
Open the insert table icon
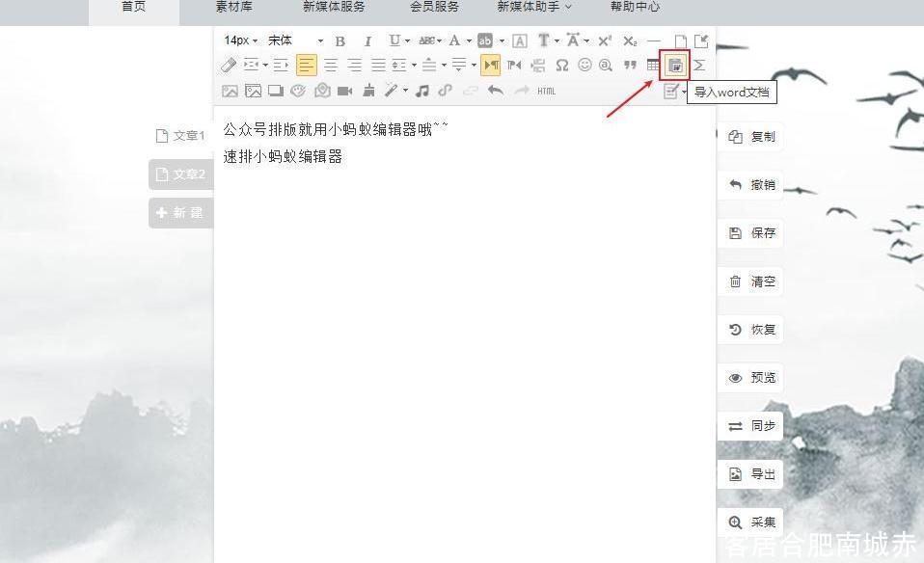click(x=652, y=65)
